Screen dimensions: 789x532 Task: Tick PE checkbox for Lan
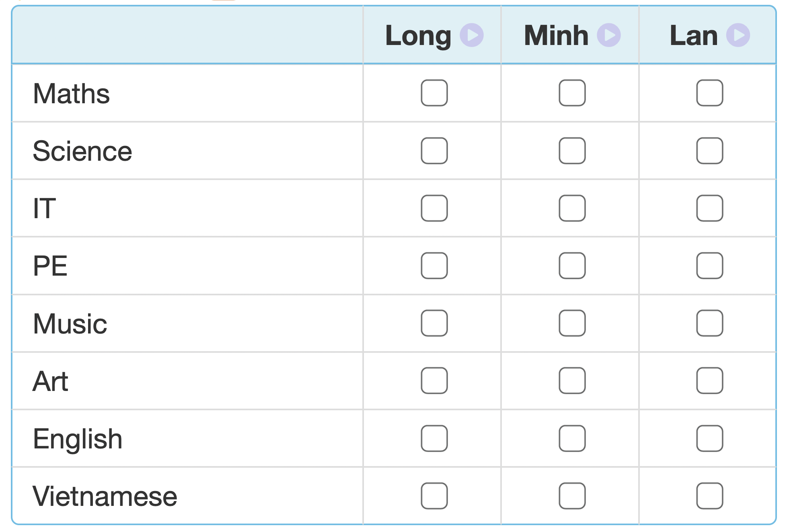pyautogui.click(x=709, y=266)
